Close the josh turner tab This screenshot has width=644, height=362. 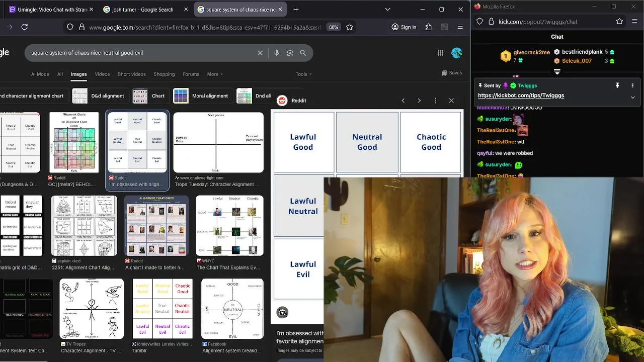186,10
